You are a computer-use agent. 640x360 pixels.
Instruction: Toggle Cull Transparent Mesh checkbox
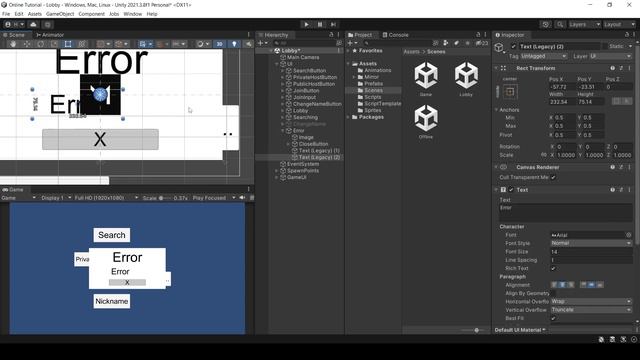coord(553,178)
